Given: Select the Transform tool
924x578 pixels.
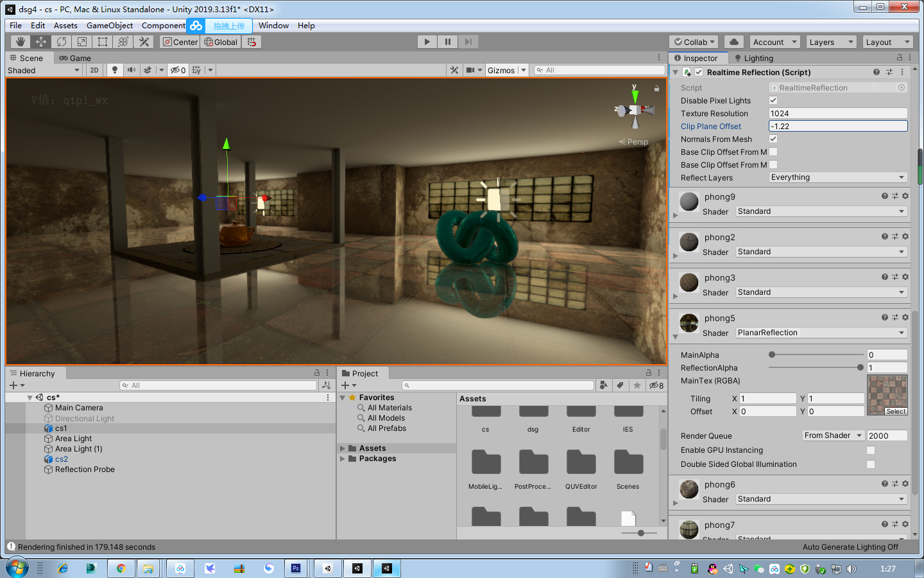Looking at the screenshot, I should pos(123,42).
